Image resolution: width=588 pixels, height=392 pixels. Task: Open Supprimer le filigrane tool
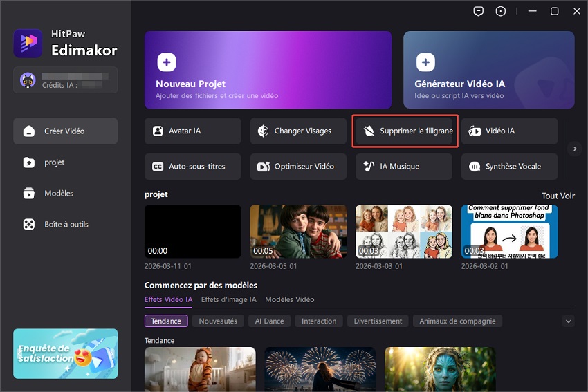pos(405,131)
